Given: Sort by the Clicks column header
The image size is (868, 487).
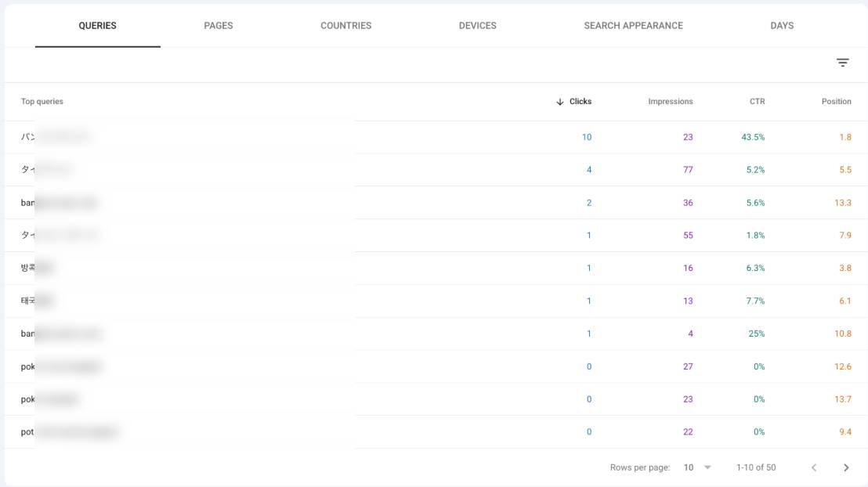Looking at the screenshot, I should pos(580,101).
